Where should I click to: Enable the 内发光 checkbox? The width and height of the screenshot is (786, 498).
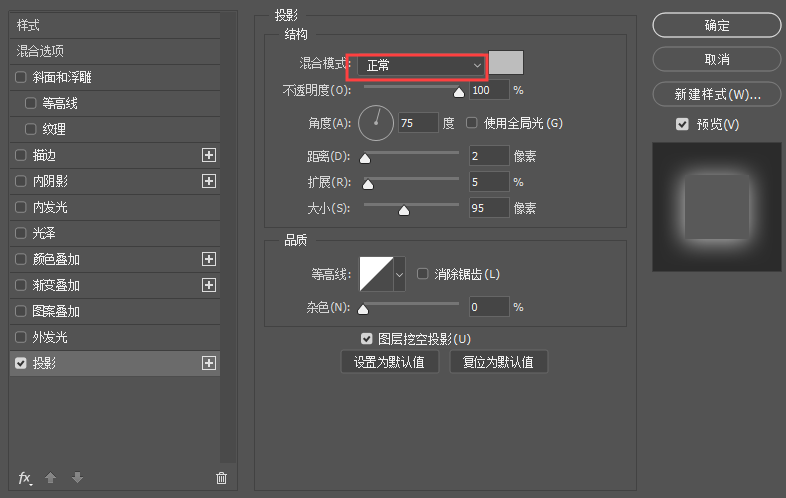pyautogui.click(x=21, y=207)
